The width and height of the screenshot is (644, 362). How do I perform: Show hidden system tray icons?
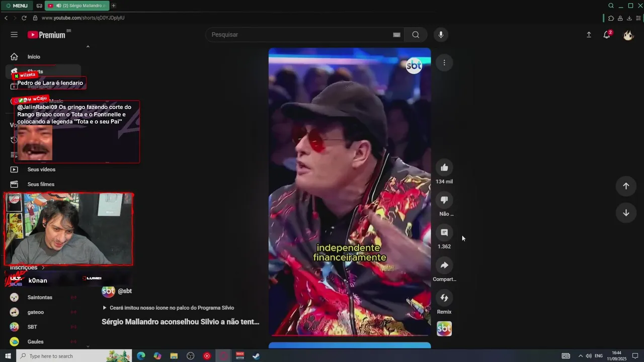pyautogui.click(x=580, y=356)
